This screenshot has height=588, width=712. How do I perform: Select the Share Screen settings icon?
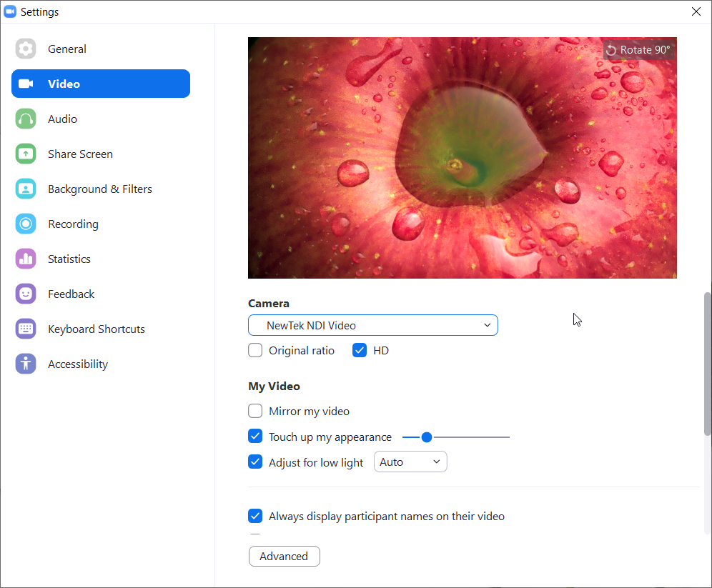26,154
